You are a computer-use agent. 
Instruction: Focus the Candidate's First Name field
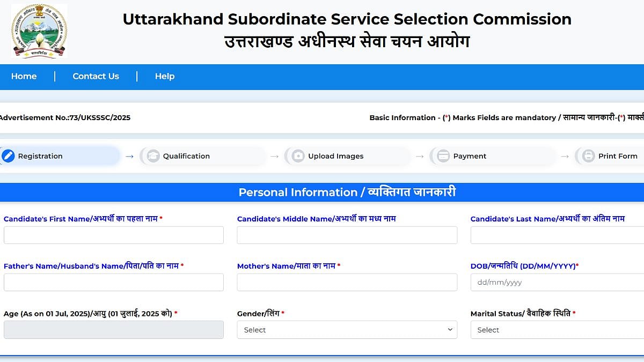pos(114,235)
